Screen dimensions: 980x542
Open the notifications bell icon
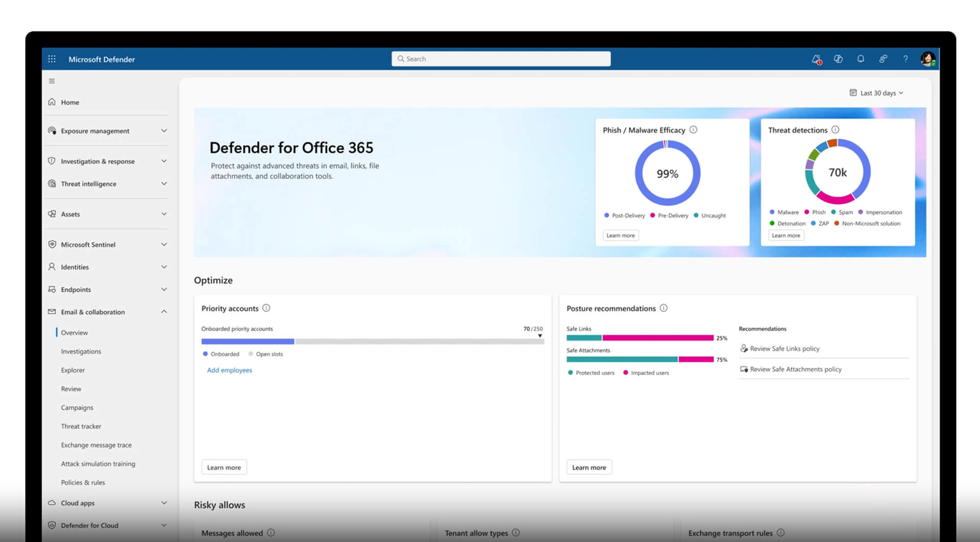pyautogui.click(x=861, y=59)
